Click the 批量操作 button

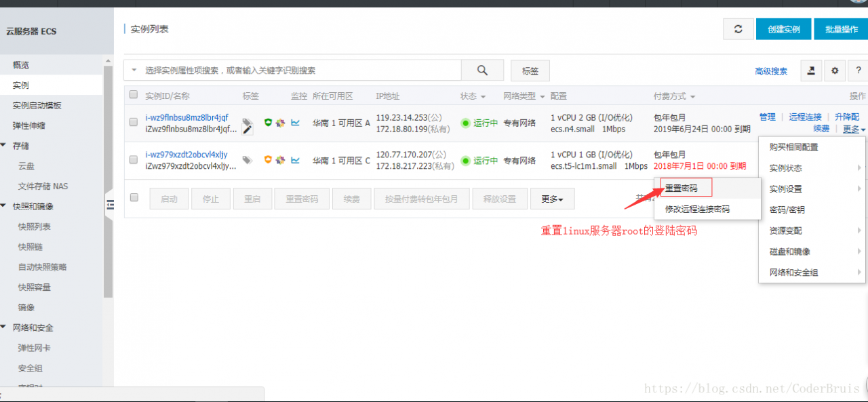pyautogui.click(x=841, y=29)
